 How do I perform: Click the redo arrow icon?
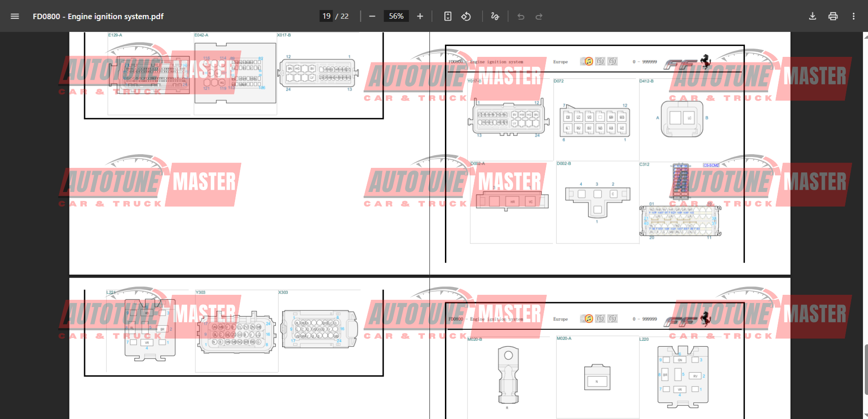tap(539, 16)
